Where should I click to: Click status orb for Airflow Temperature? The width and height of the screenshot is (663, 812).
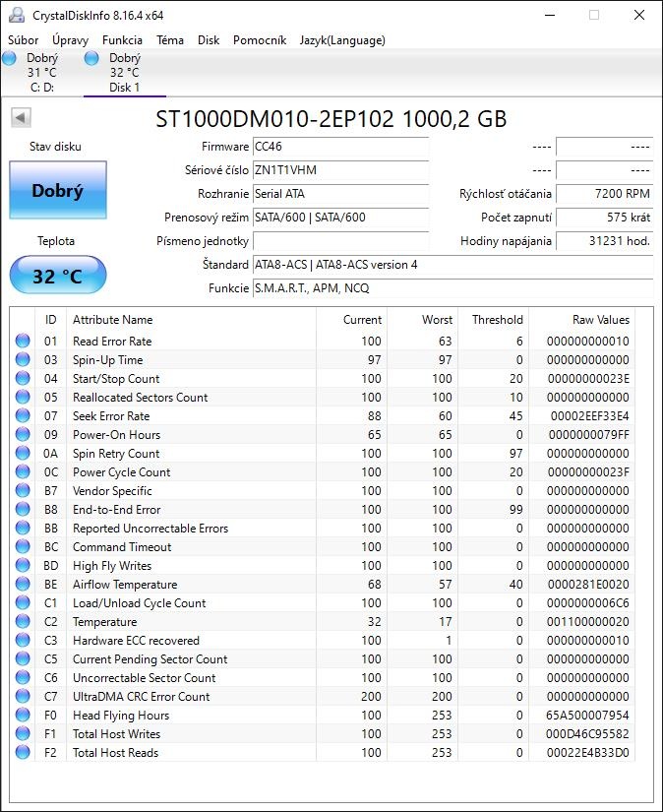coord(23,584)
